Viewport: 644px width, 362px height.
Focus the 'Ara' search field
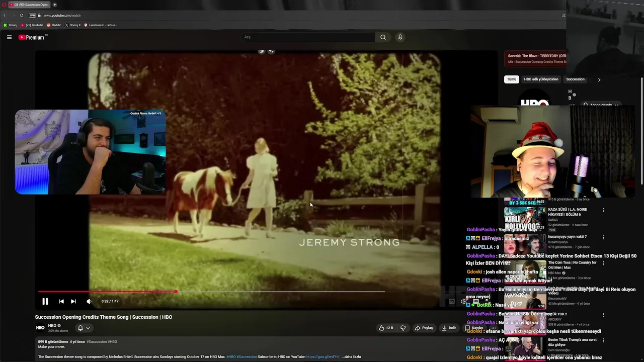pyautogui.click(x=307, y=37)
